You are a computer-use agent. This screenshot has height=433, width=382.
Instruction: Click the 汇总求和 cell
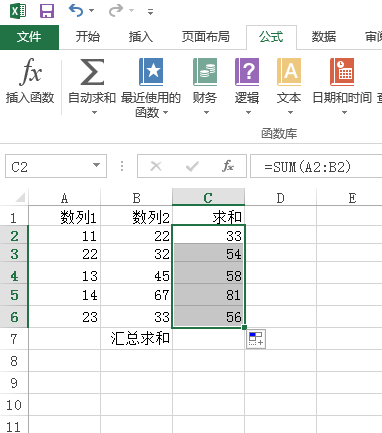pyautogui.click(x=137, y=339)
